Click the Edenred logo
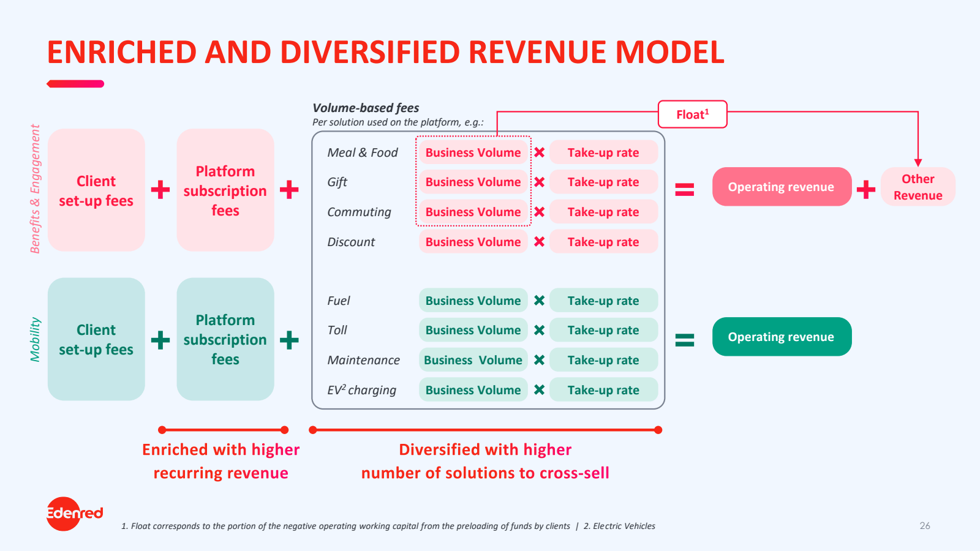 click(74, 514)
